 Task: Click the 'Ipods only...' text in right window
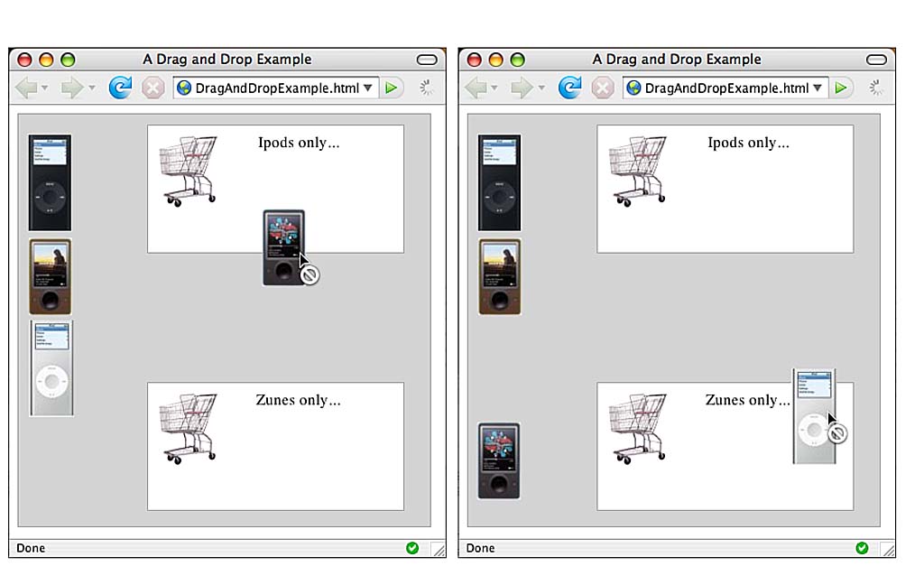[748, 143]
